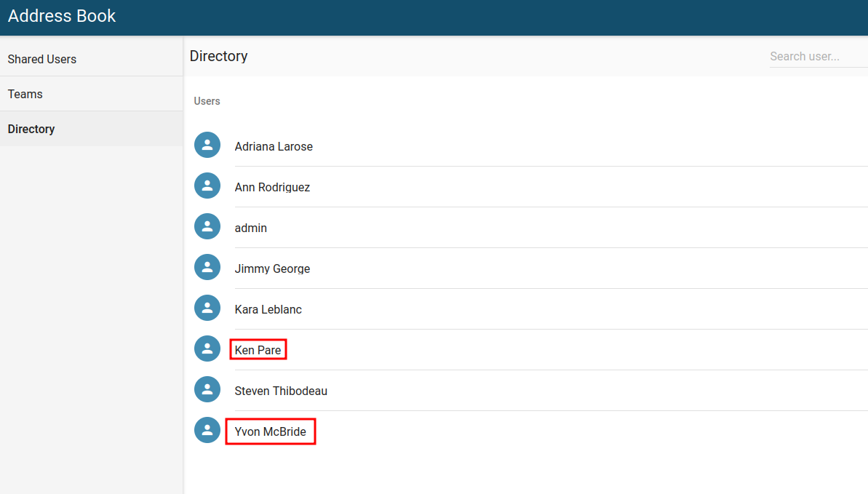Screen dimensions: 868x494
Task: Open the Teams section
Action: click(92, 94)
